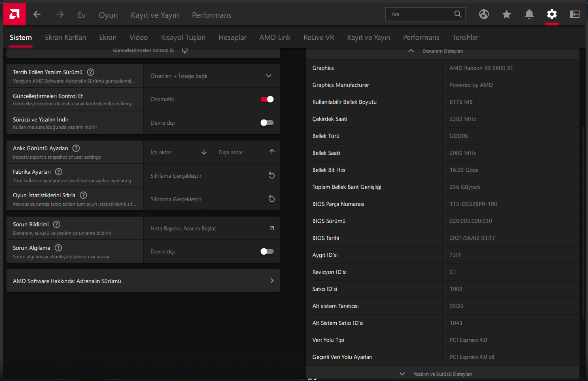Enable the Sorun Algılama toggle
Screen dimensions: 588x381
coord(267,251)
